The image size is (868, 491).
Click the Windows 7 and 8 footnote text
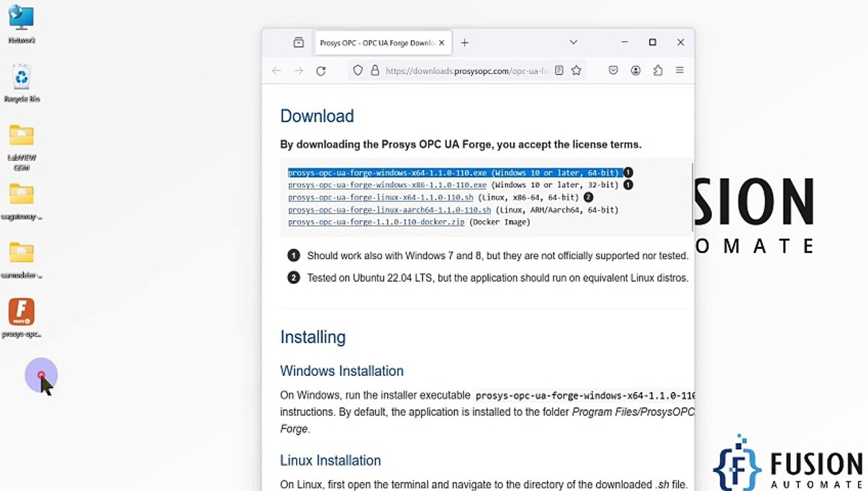[497, 256]
